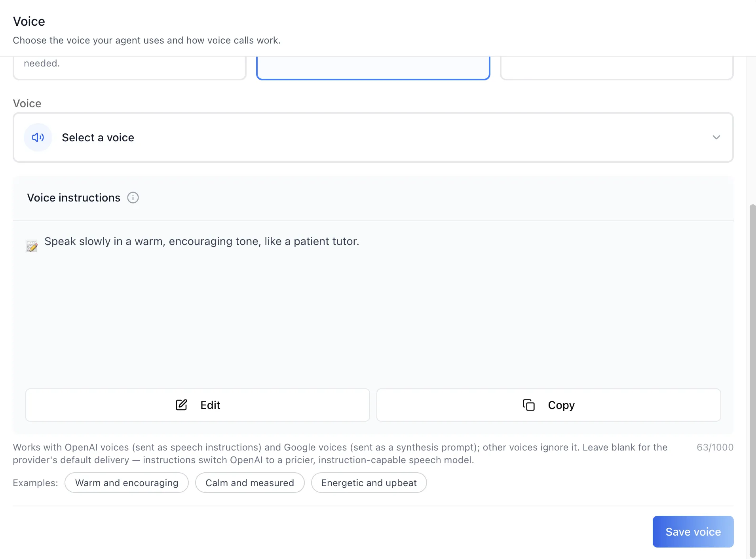This screenshot has width=756, height=559.
Task: Select the rightmost empty option card
Action: [617, 68]
